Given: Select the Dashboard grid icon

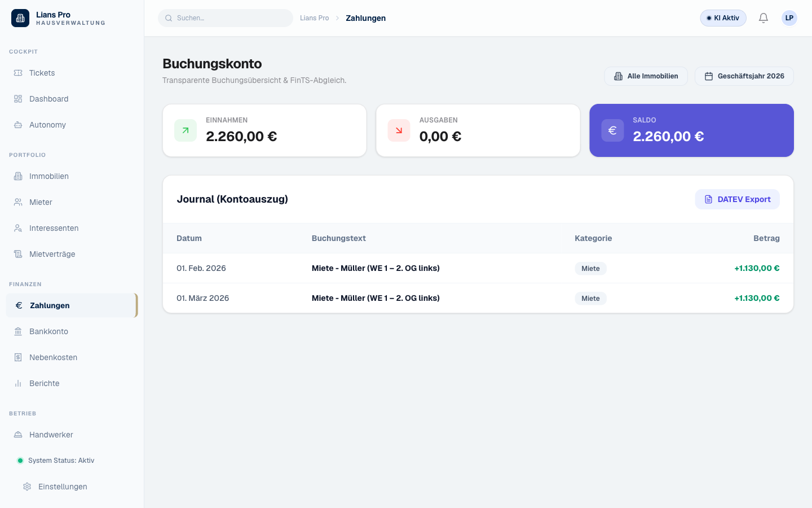Looking at the screenshot, I should 18,99.
